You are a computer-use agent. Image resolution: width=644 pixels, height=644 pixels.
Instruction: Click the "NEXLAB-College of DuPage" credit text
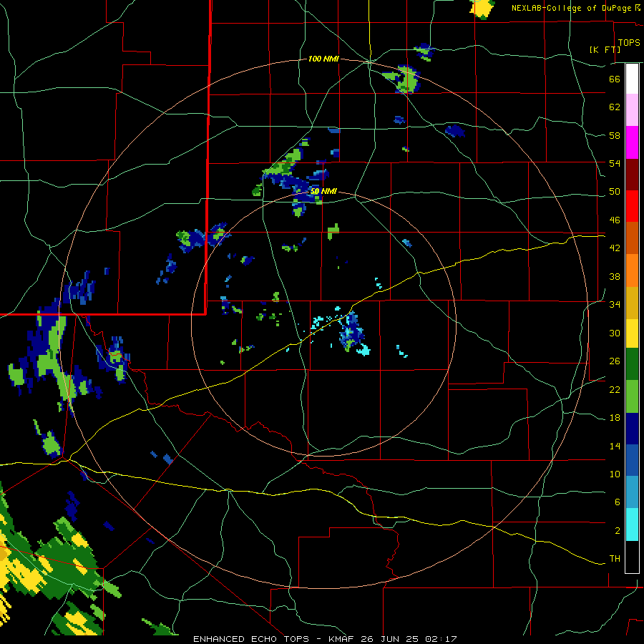(x=571, y=8)
